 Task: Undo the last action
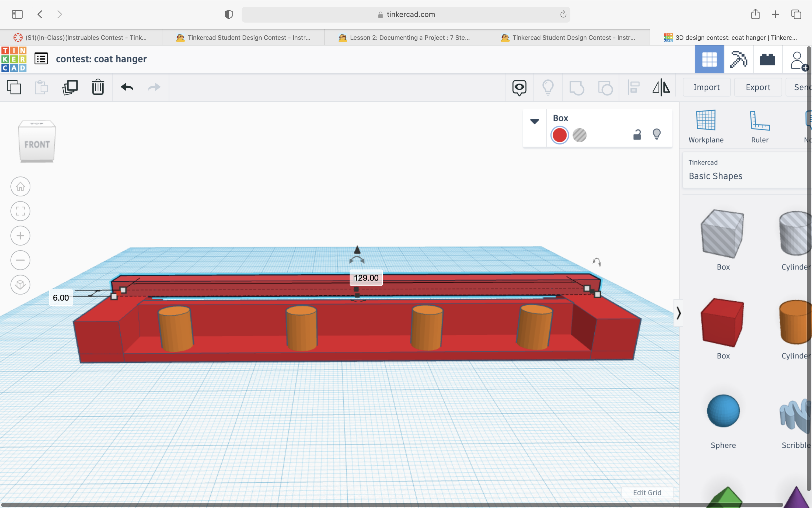pyautogui.click(x=127, y=87)
